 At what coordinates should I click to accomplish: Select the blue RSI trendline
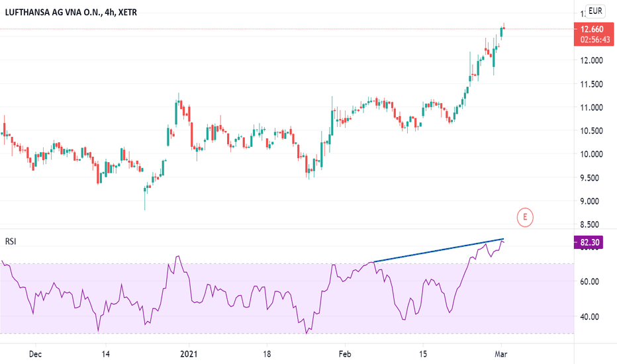click(x=439, y=250)
